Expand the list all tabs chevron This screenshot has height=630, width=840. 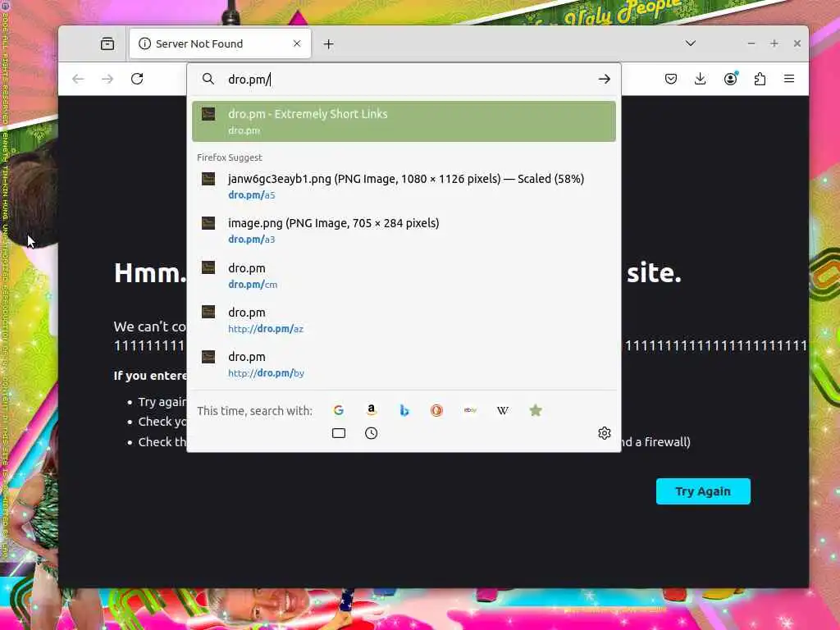(691, 43)
